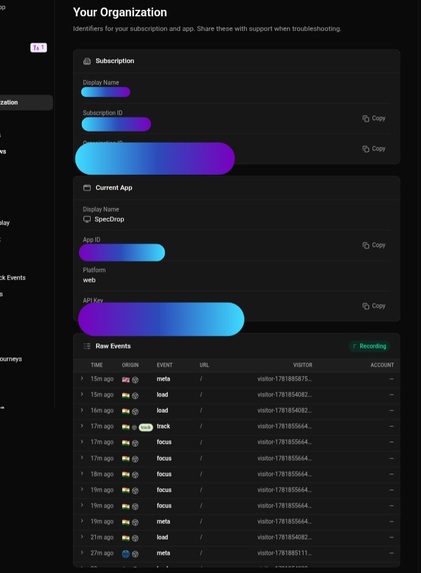Click the URL column header

[204, 365]
